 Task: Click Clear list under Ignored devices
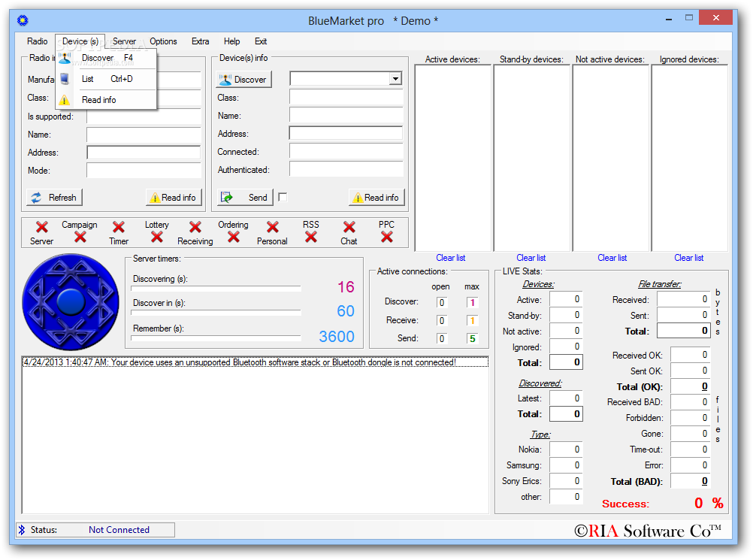[x=688, y=258]
